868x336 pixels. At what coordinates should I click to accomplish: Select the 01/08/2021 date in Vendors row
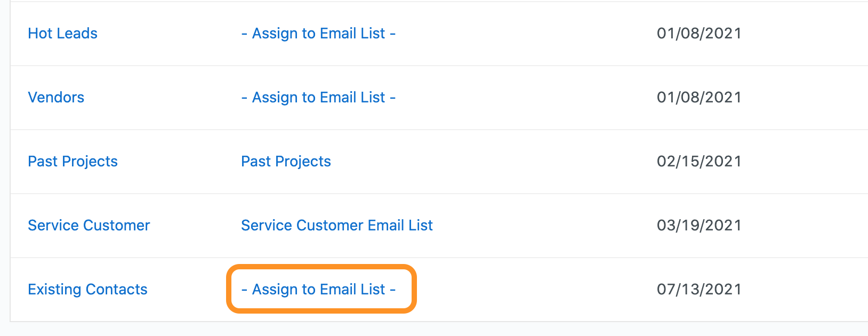[x=699, y=97]
